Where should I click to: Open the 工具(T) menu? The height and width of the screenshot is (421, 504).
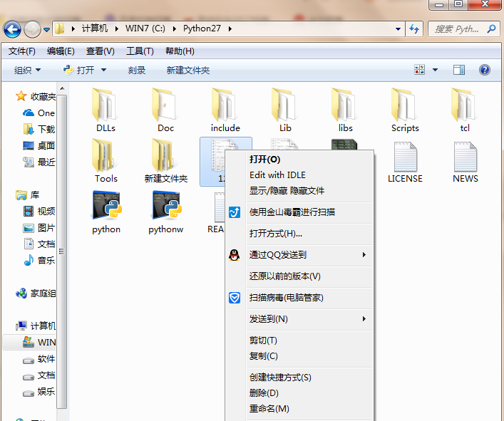[140, 51]
